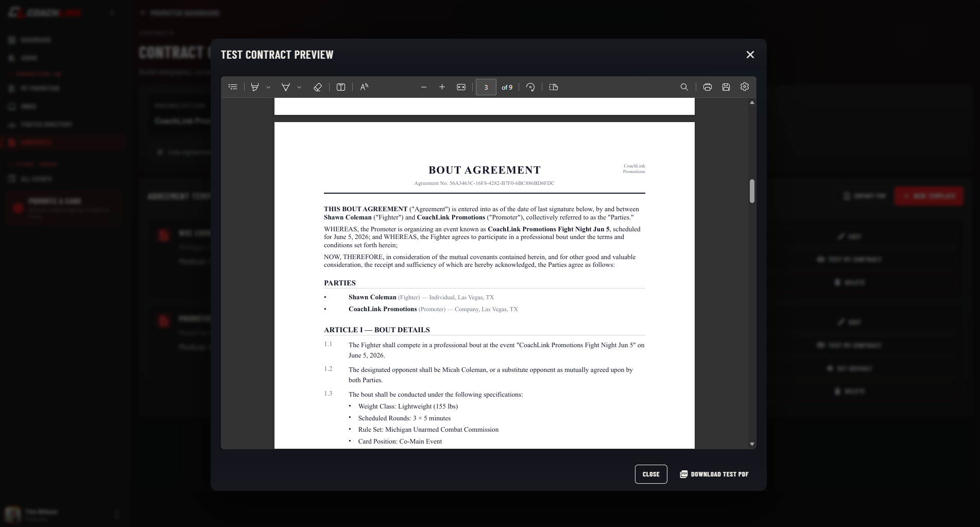980x527 pixels.
Task: Toggle Fit to width view
Action: point(461,87)
